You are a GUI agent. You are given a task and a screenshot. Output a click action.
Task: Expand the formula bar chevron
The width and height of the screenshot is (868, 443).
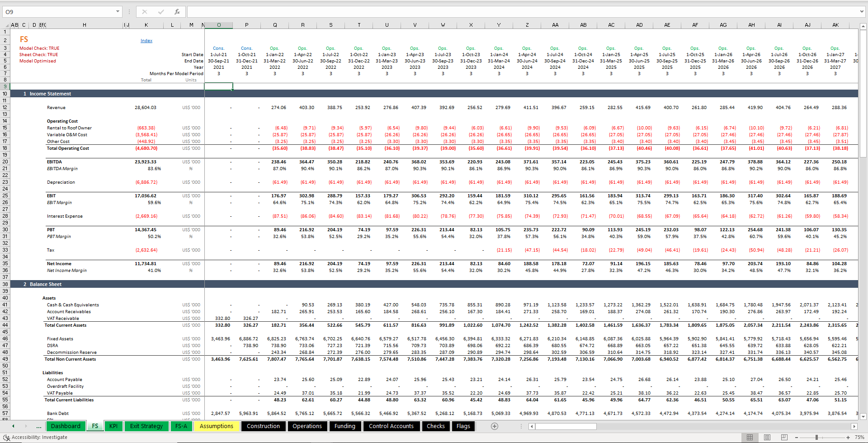[x=862, y=12]
